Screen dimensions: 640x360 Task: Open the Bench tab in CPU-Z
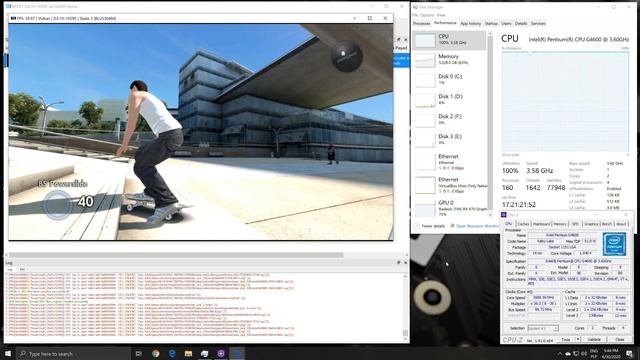pos(607,224)
